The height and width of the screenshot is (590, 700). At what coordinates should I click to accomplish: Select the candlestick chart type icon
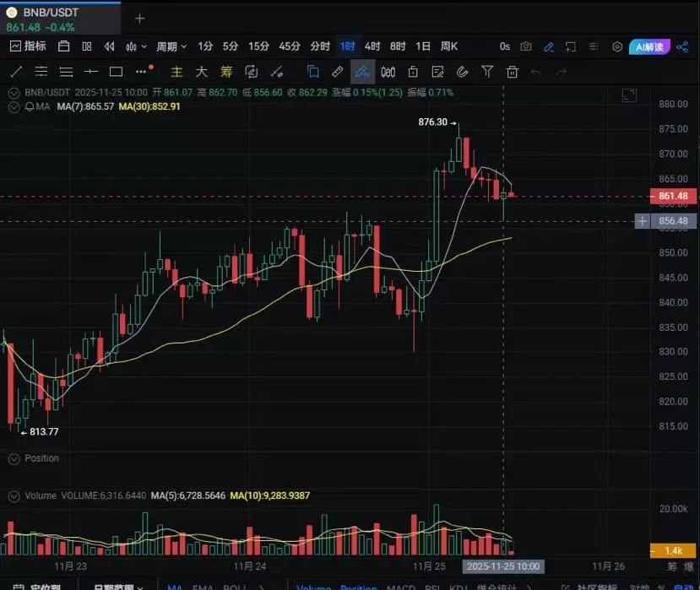click(x=131, y=46)
